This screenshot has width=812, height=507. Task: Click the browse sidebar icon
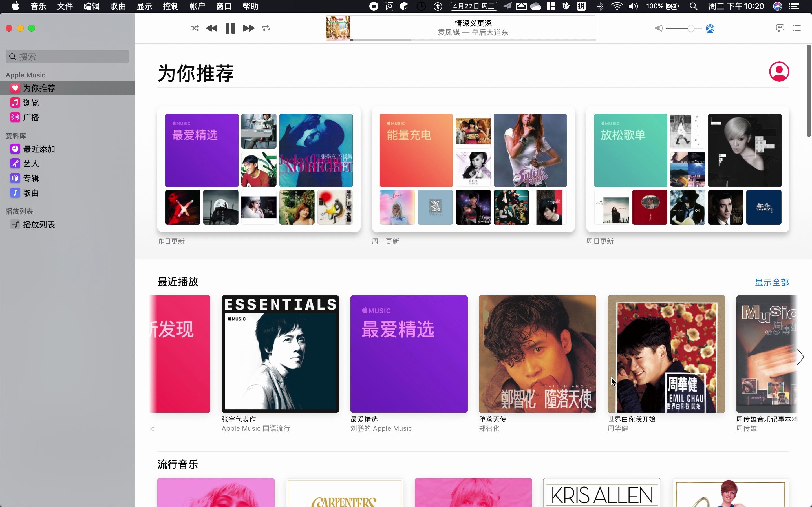coord(15,103)
